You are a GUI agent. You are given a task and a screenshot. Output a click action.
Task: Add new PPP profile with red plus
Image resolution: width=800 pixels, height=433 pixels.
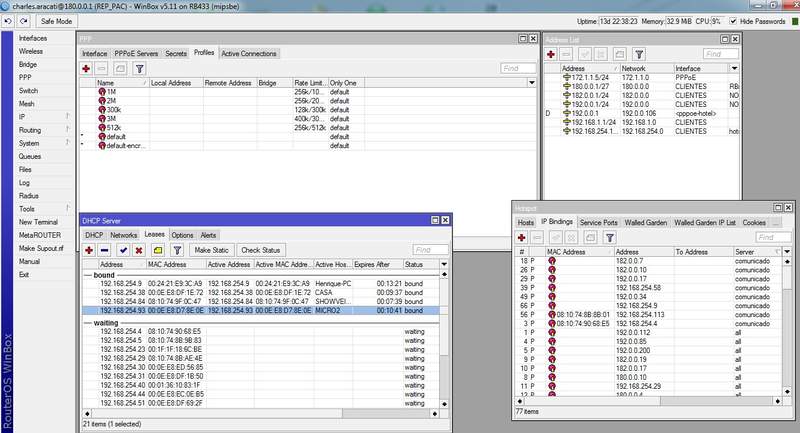[x=86, y=68]
